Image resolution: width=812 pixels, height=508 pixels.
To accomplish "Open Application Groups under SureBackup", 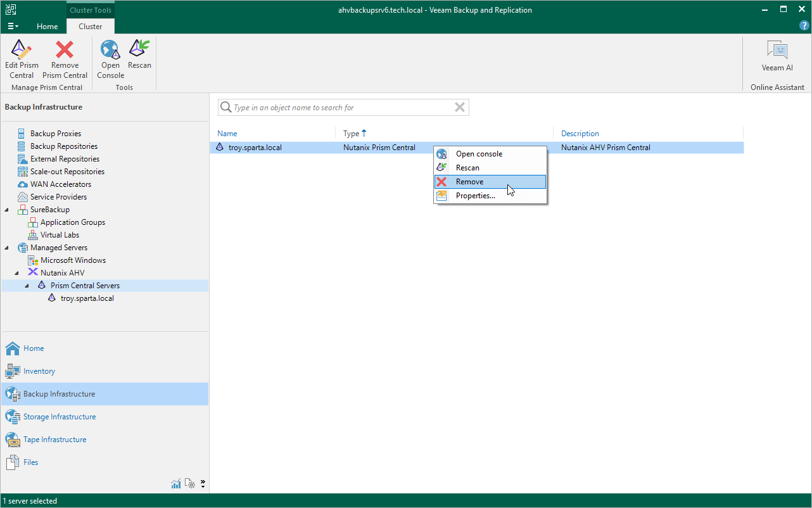I will 73,222.
